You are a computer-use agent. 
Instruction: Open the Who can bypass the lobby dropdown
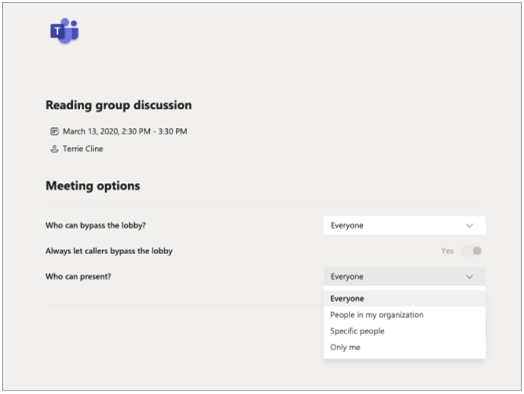[x=404, y=226]
